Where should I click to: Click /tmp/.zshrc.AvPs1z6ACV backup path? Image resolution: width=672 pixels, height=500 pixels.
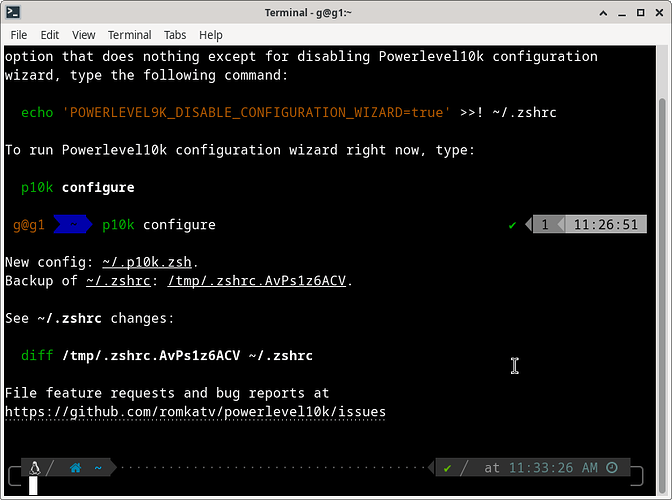pyautogui.click(x=257, y=281)
